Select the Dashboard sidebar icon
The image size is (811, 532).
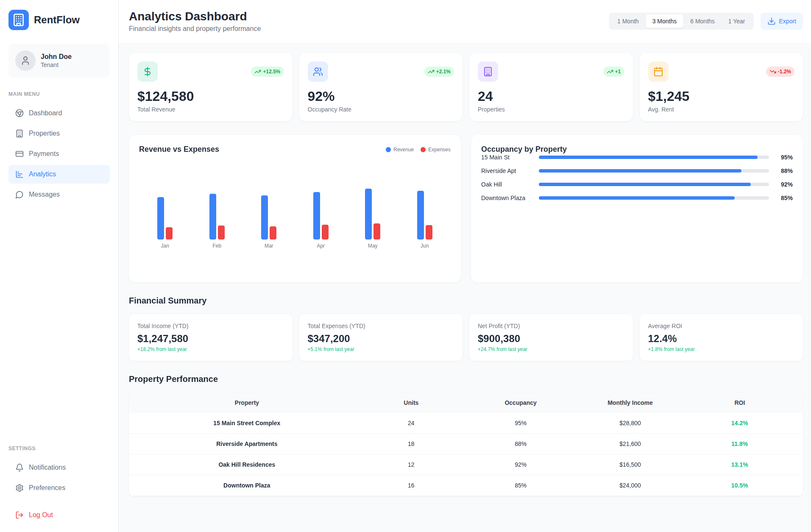tap(20, 113)
